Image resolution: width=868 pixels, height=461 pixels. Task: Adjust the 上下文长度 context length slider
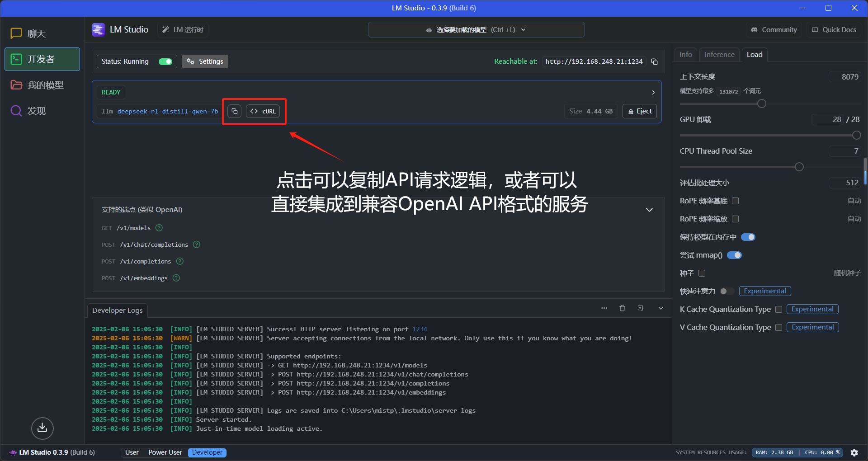point(762,104)
